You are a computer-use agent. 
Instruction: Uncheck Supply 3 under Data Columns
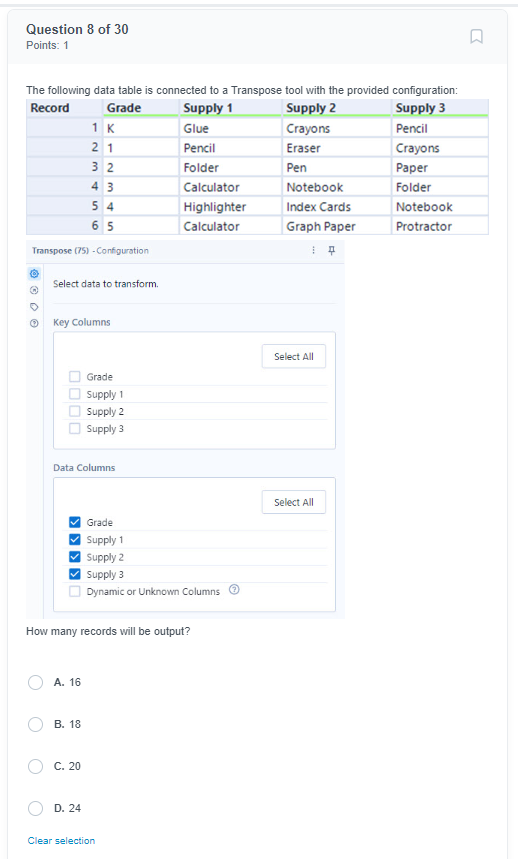pyautogui.click(x=74, y=574)
